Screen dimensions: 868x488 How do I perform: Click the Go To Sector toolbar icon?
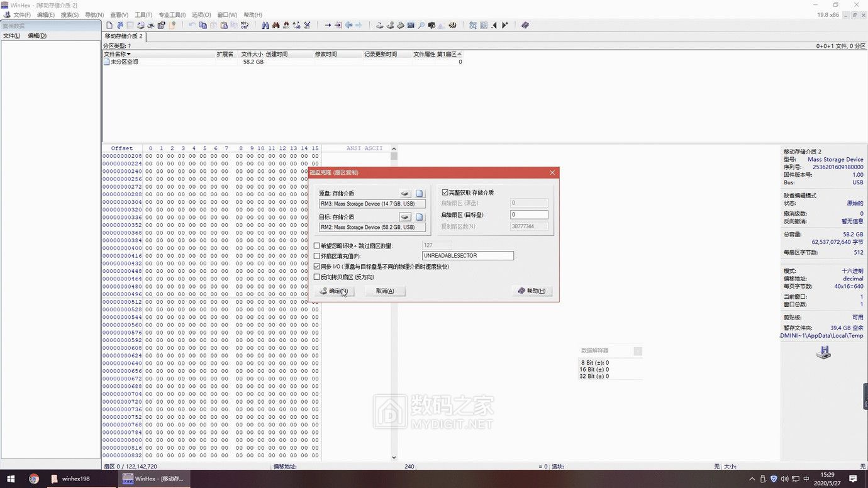pos(338,25)
